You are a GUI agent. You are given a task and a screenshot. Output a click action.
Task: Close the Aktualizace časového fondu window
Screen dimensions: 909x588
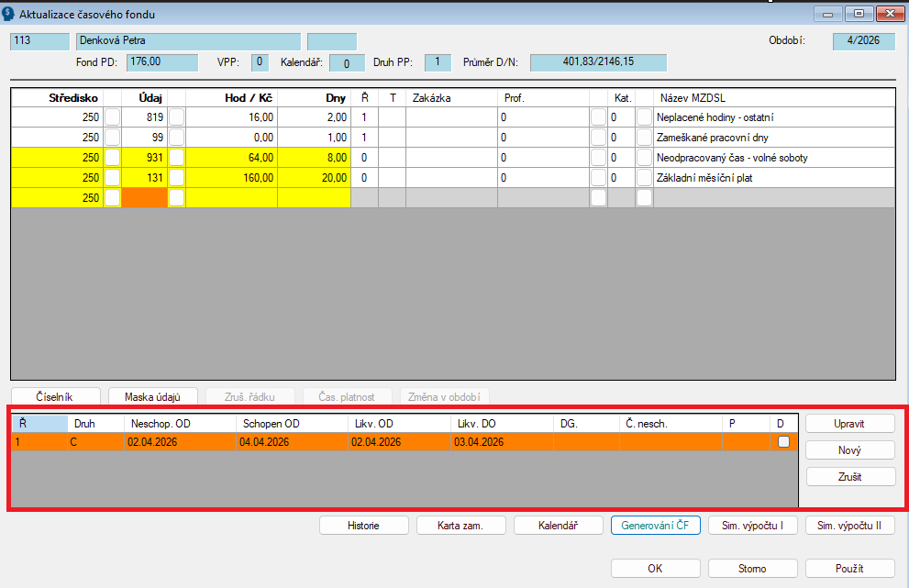click(x=890, y=14)
